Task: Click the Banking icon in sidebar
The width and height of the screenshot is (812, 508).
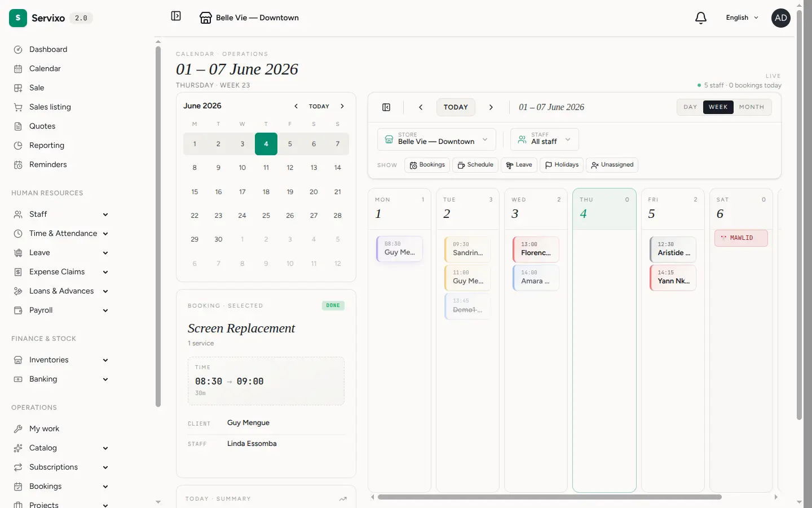Action: (18, 379)
